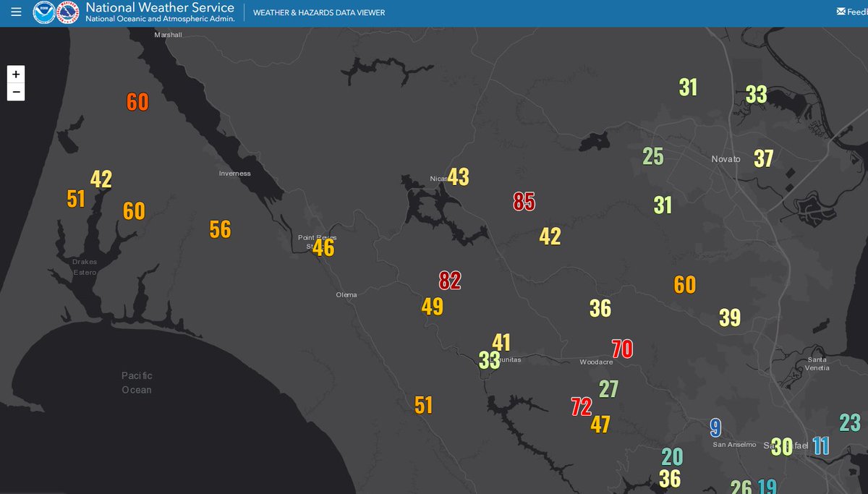Select the green 27 station reading

coord(608,389)
